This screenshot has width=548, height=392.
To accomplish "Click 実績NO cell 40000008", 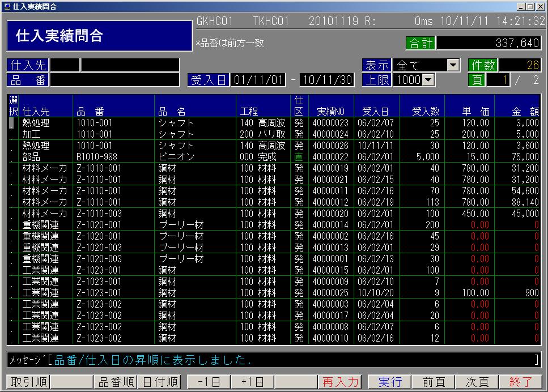I will pyautogui.click(x=330, y=327).
